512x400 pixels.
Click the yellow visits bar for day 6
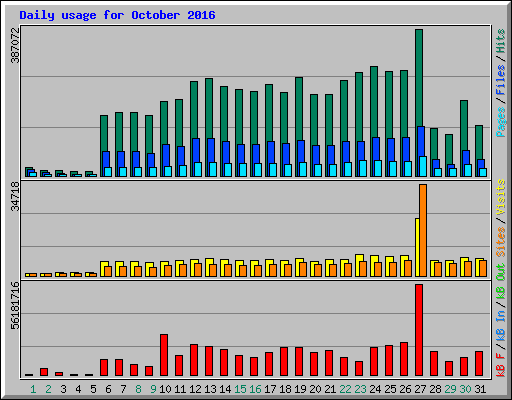tap(103, 264)
